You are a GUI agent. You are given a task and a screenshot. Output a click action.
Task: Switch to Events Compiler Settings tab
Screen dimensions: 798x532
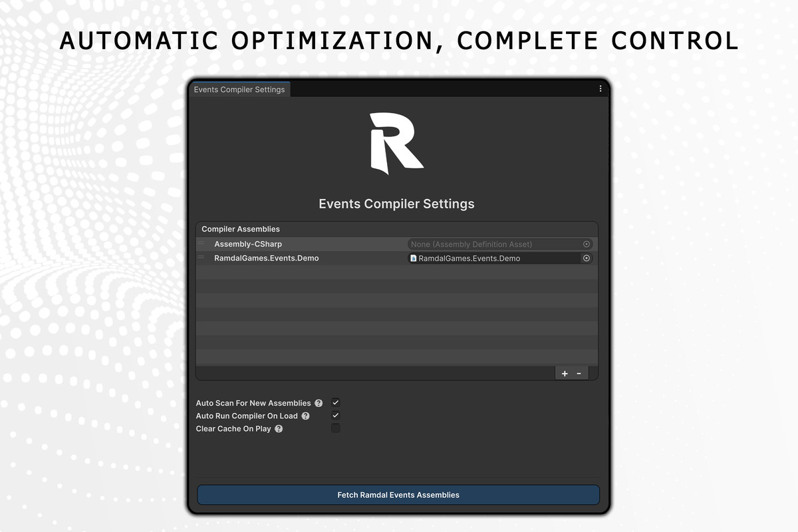(239, 89)
